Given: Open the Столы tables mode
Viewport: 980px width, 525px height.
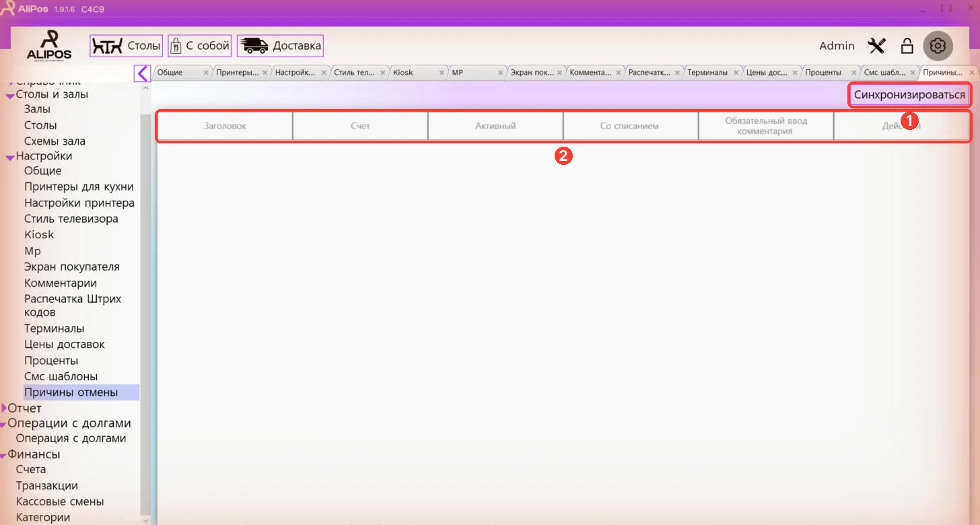Looking at the screenshot, I should click(x=127, y=46).
